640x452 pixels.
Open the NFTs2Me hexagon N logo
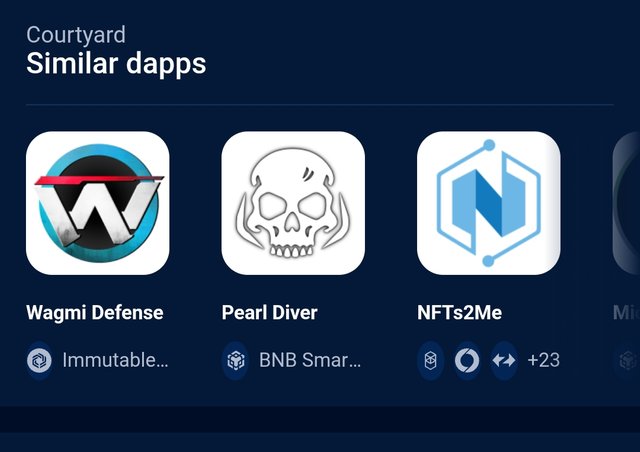coord(489,203)
